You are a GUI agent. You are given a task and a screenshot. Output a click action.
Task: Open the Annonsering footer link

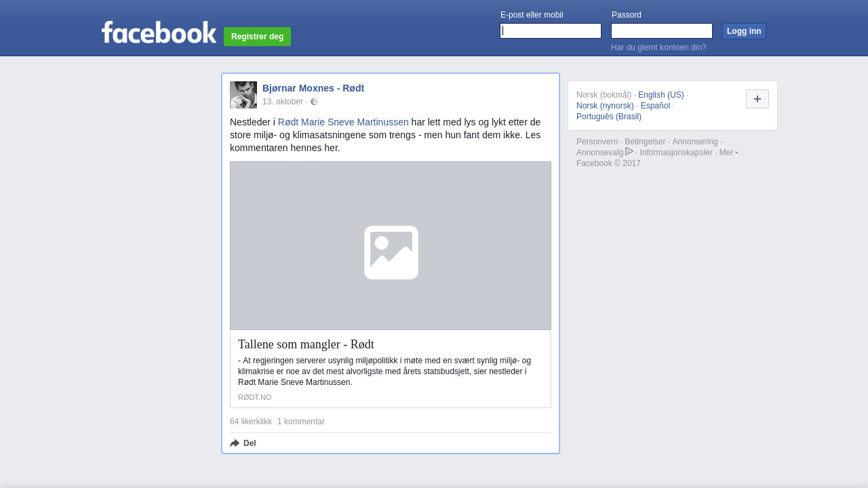695,142
